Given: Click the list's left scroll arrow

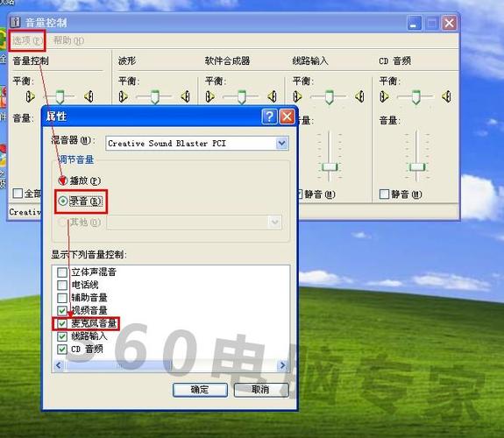Looking at the screenshot, I should click(x=59, y=365).
